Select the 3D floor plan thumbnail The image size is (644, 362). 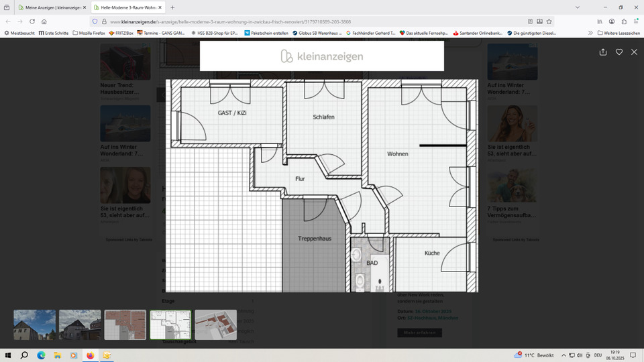coord(215,324)
